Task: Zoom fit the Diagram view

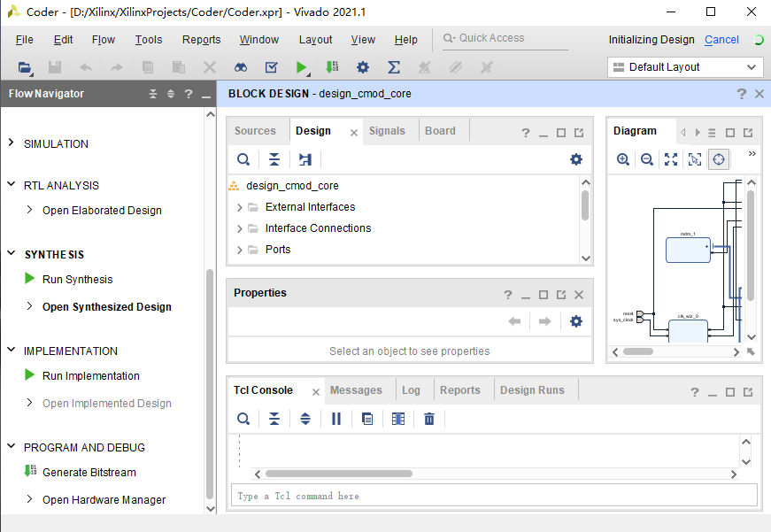Action: point(671,159)
